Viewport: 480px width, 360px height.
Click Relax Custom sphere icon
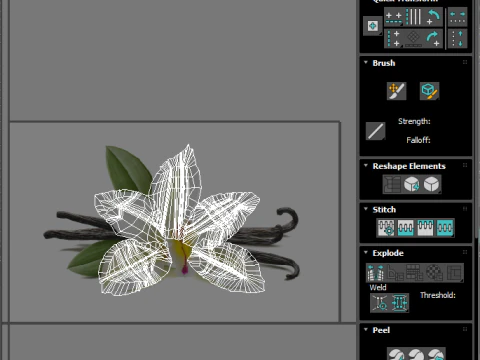[x=431, y=184]
